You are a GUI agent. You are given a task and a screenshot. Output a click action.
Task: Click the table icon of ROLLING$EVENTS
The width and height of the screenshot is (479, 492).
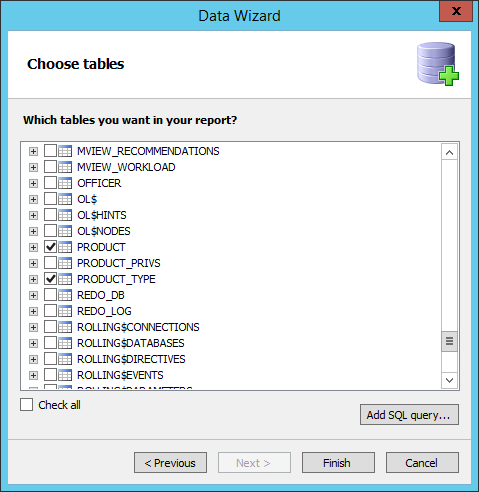point(65,375)
